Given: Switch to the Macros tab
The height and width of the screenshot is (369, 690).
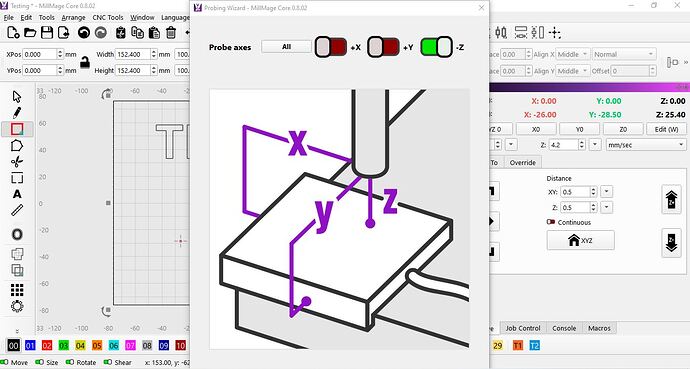Looking at the screenshot, I should click(599, 328).
